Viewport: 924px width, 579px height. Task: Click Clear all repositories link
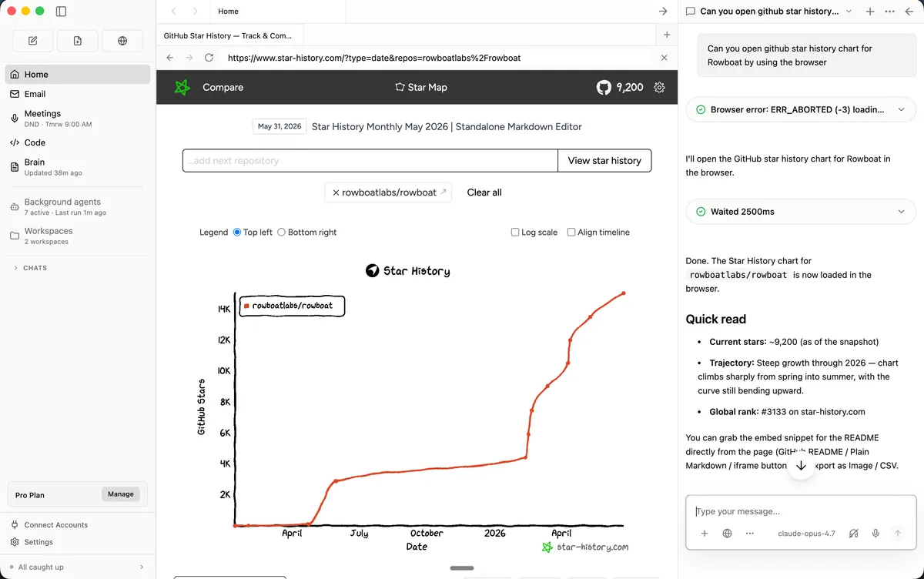484,192
